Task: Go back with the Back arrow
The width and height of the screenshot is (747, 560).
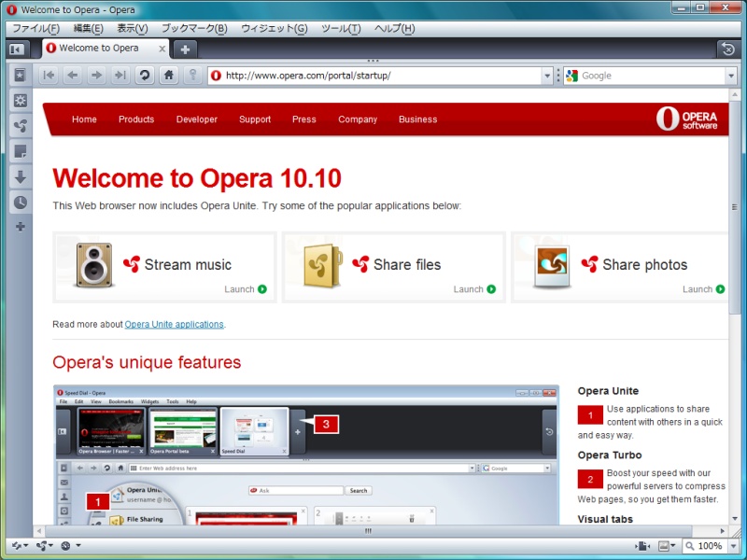Action: pos(73,76)
